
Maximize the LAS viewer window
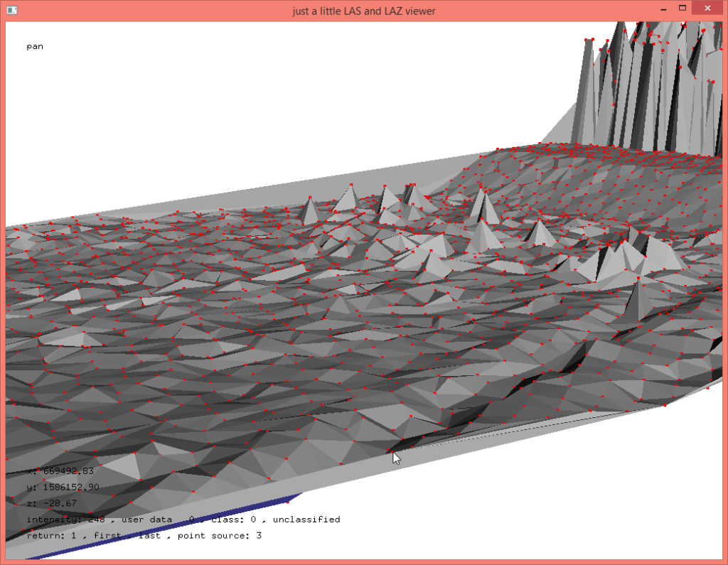(683, 9)
